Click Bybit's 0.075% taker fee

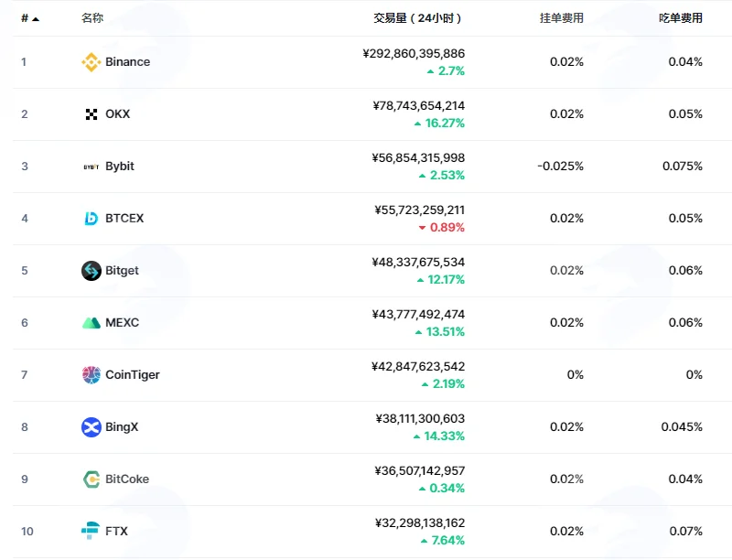[x=683, y=167]
